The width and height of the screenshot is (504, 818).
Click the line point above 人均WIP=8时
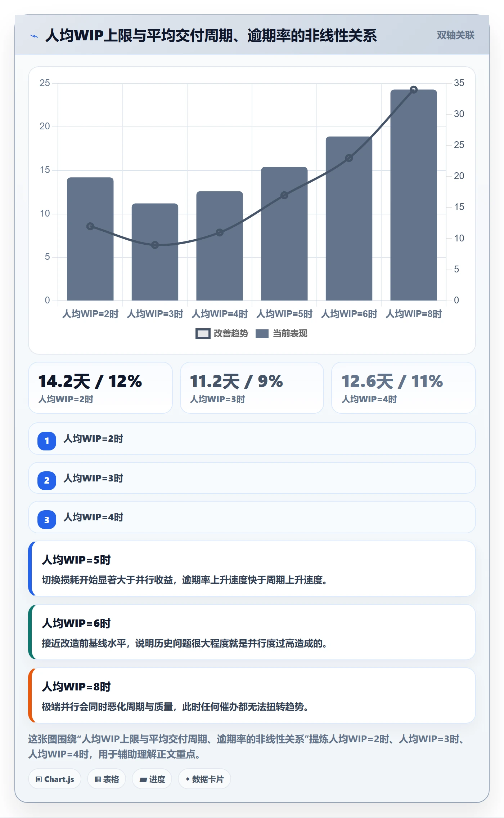(414, 90)
